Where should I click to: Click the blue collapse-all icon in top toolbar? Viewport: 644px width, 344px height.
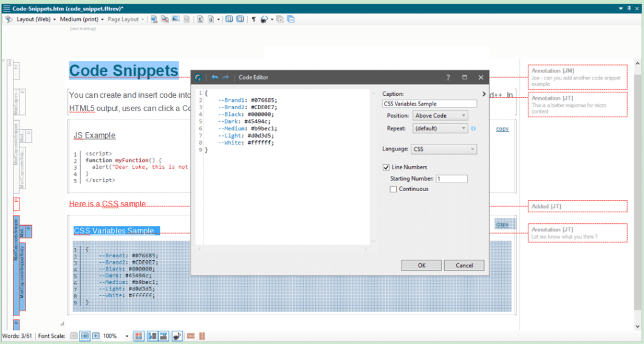click(x=291, y=19)
